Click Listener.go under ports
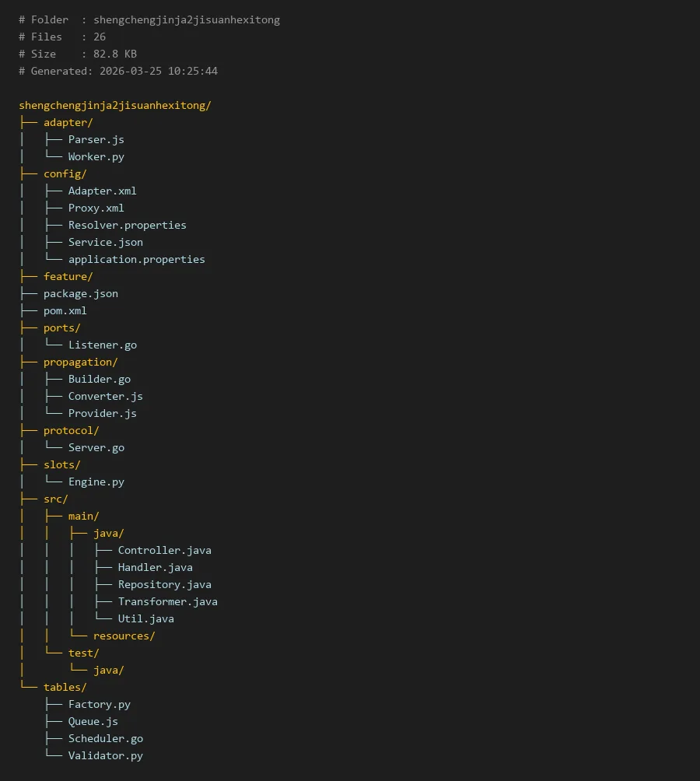Image resolution: width=700 pixels, height=781 pixels. pyautogui.click(x=102, y=345)
